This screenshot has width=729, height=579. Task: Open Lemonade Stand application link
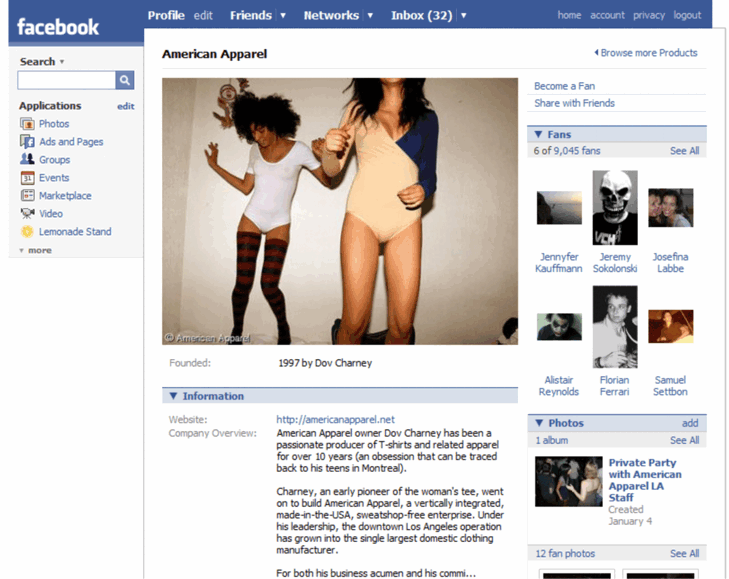point(75,231)
